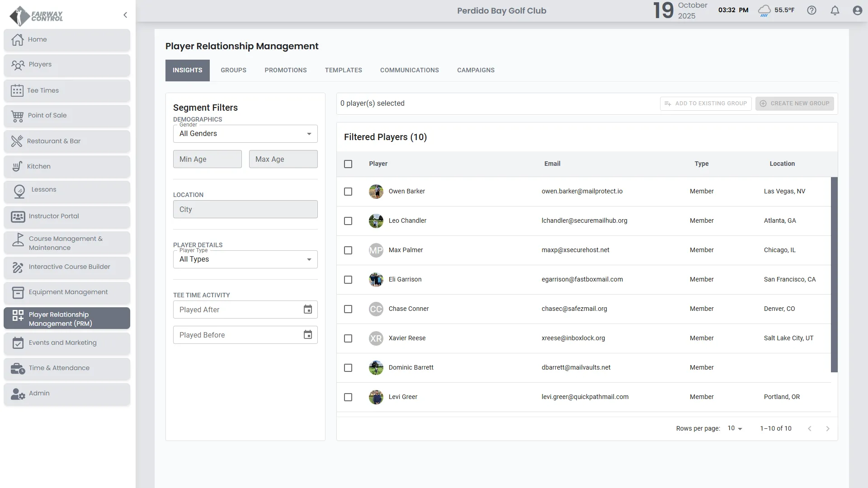The width and height of the screenshot is (868, 488).
Task: Open the Played Before calendar picker icon
Action: 307,335
